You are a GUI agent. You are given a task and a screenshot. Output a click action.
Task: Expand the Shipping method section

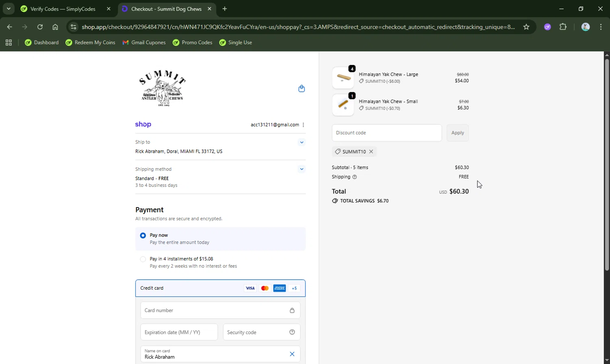pyautogui.click(x=301, y=169)
